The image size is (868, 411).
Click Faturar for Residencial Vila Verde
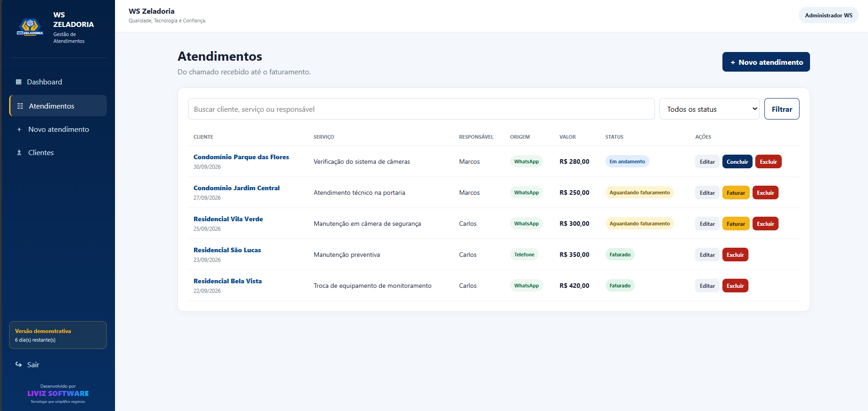[736, 224]
